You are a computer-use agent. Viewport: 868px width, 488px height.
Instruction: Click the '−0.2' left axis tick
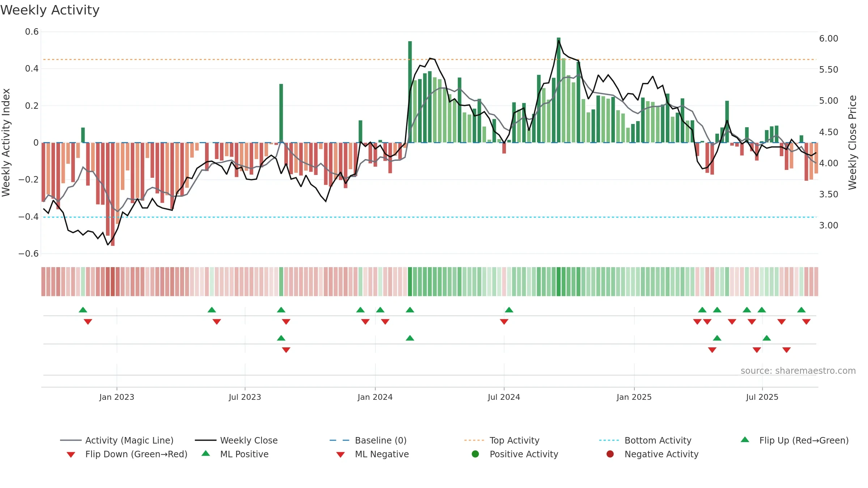pos(29,180)
